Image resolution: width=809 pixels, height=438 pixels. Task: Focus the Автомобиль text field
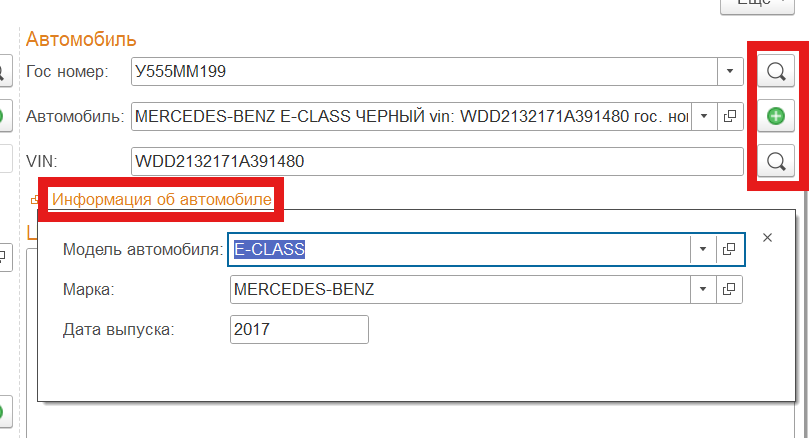[410, 116]
